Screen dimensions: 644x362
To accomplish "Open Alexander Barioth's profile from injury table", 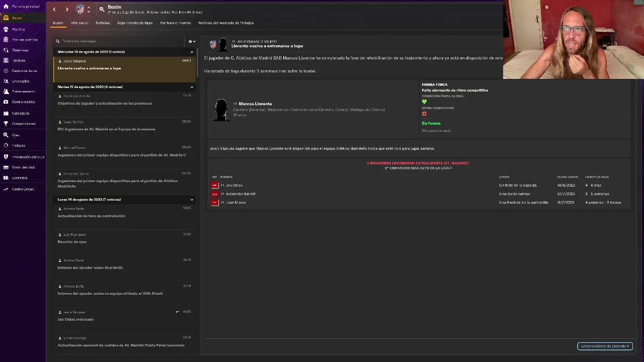I will point(240,194).
